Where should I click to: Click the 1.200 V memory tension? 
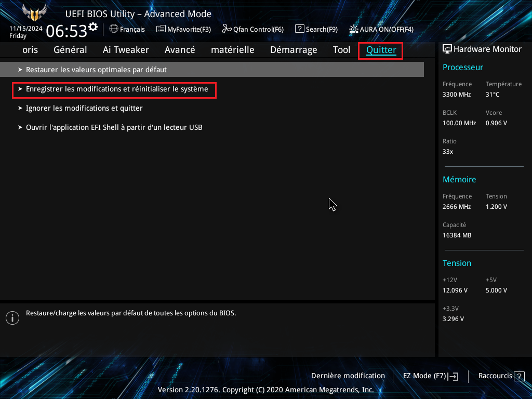click(x=496, y=207)
